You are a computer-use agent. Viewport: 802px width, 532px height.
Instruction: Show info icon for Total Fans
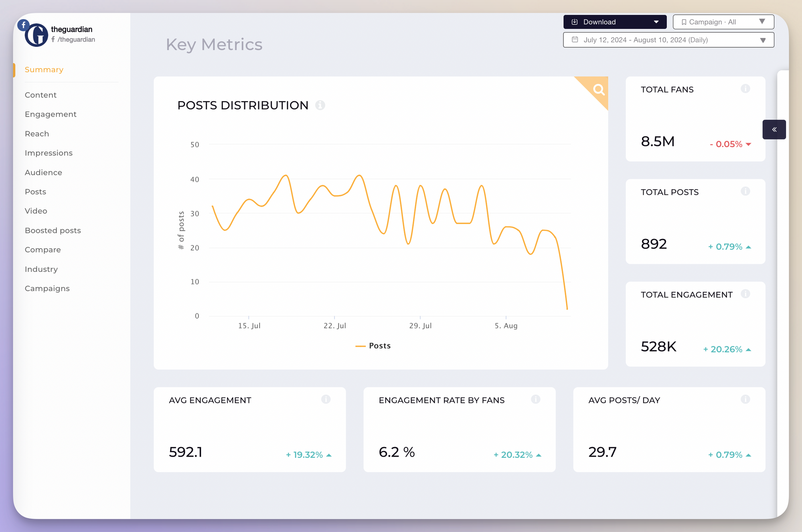tap(745, 89)
